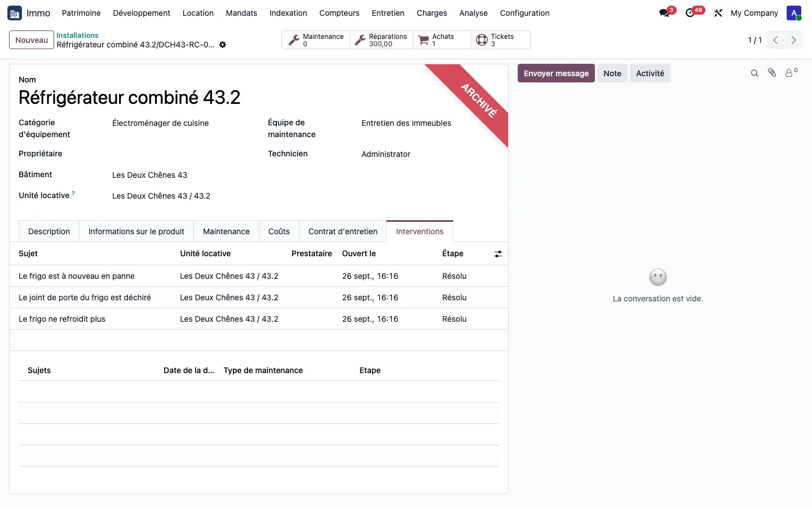Switch to Contrat d'entretien tab

343,231
